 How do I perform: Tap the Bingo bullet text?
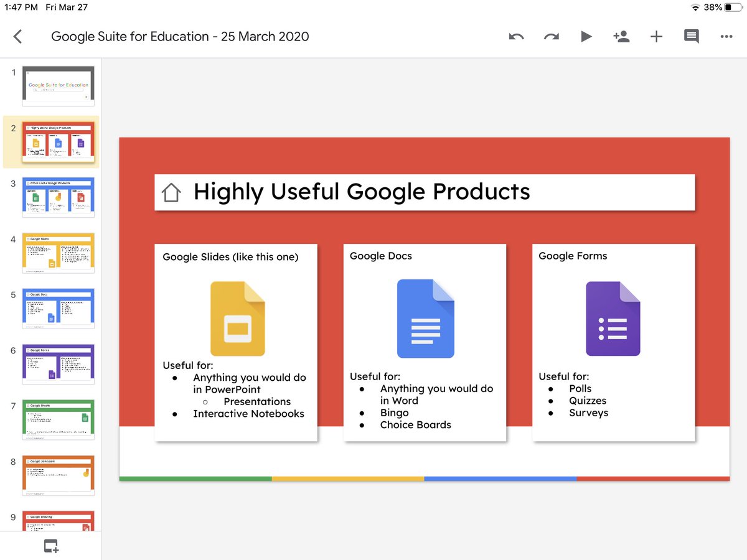pos(395,413)
